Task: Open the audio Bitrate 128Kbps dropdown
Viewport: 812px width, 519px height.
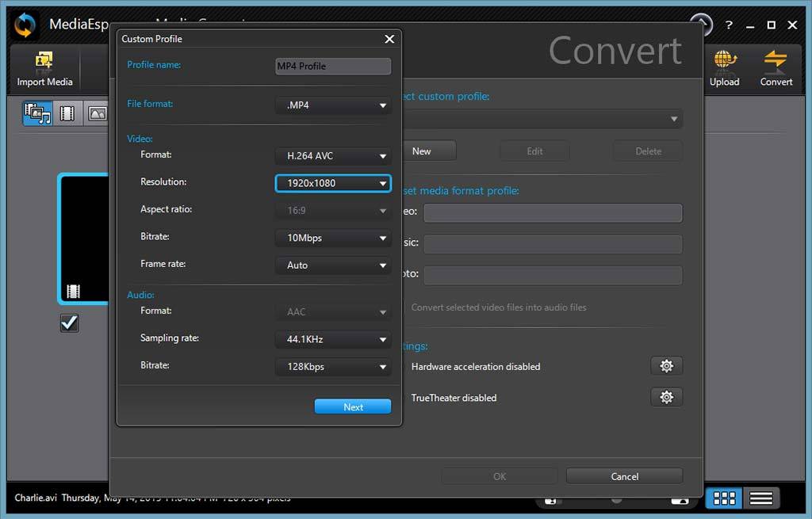Action: (x=333, y=367)
